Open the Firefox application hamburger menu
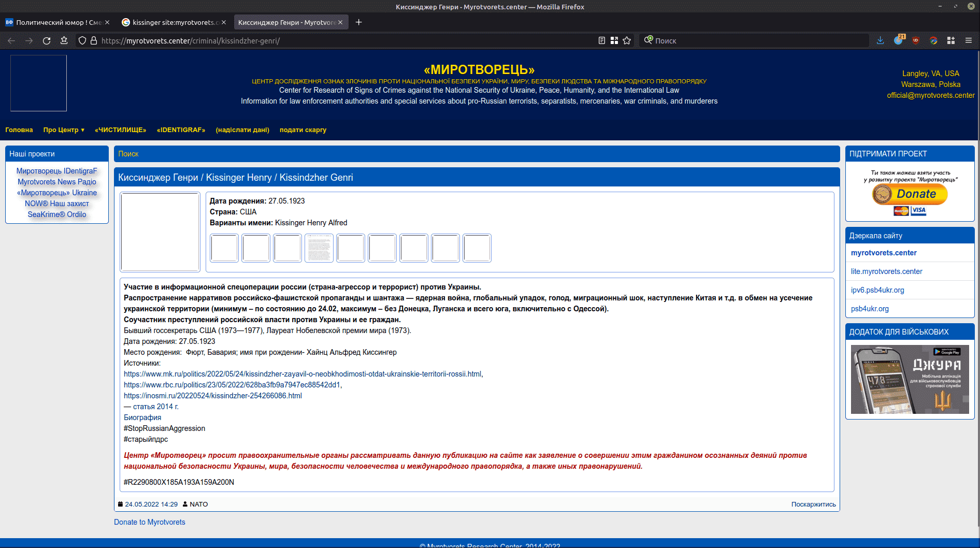The image size is (980, 548). tap(969, 40)
